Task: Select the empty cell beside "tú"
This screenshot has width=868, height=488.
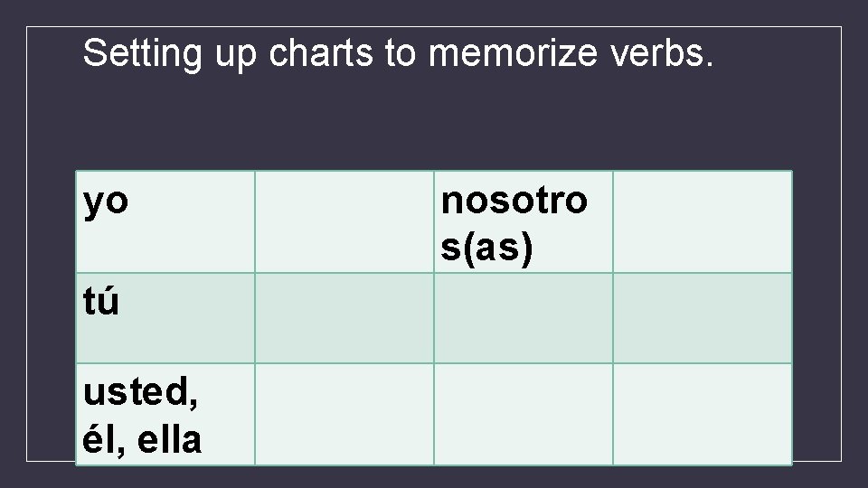Action: click(x=344, y=317)
